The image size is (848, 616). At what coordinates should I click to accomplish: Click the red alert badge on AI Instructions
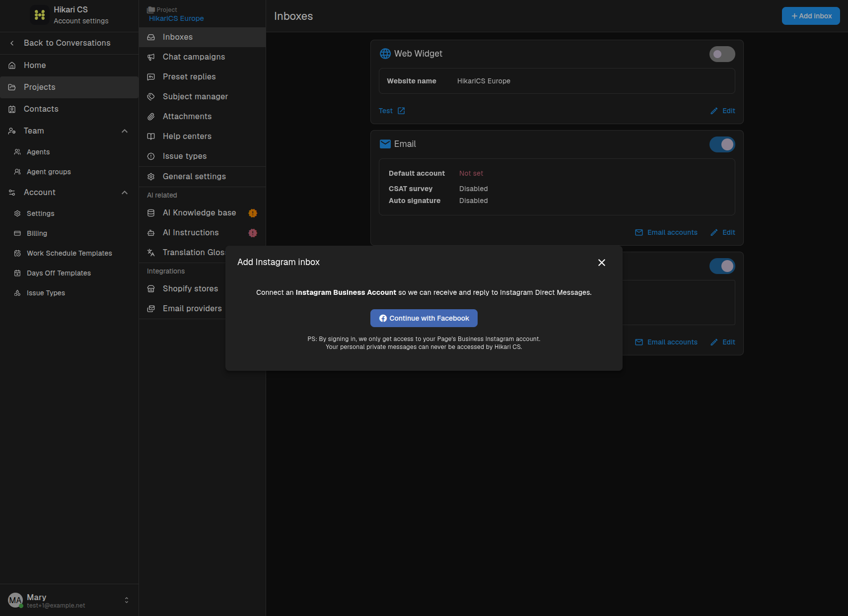point(253,233)
